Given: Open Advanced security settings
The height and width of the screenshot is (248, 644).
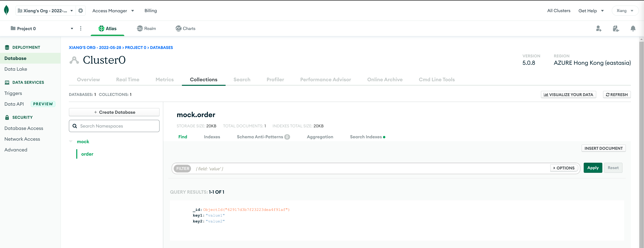Looking at the screenshot, I should [x=16, y=150].
